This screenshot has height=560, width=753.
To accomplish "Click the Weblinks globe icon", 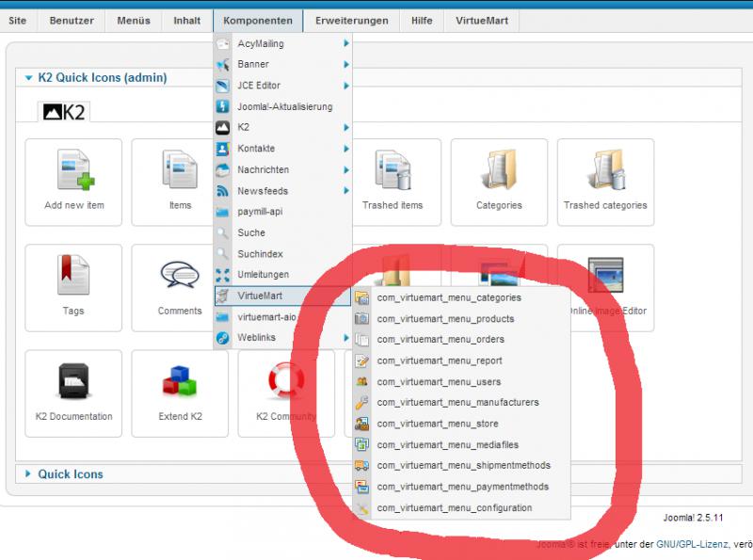I will click(222, 338).
